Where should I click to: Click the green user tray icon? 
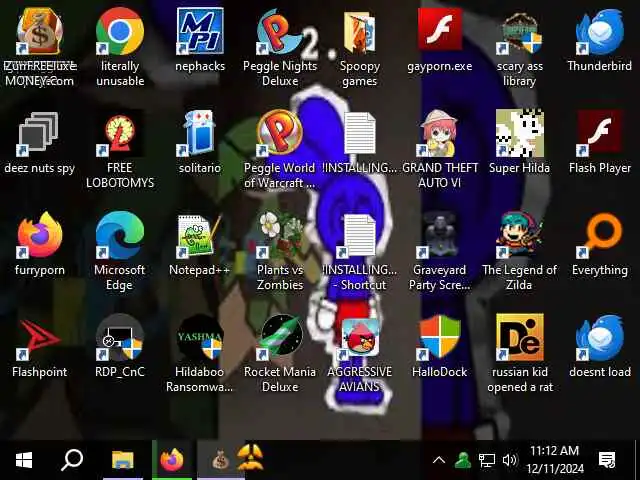point(462,460)
